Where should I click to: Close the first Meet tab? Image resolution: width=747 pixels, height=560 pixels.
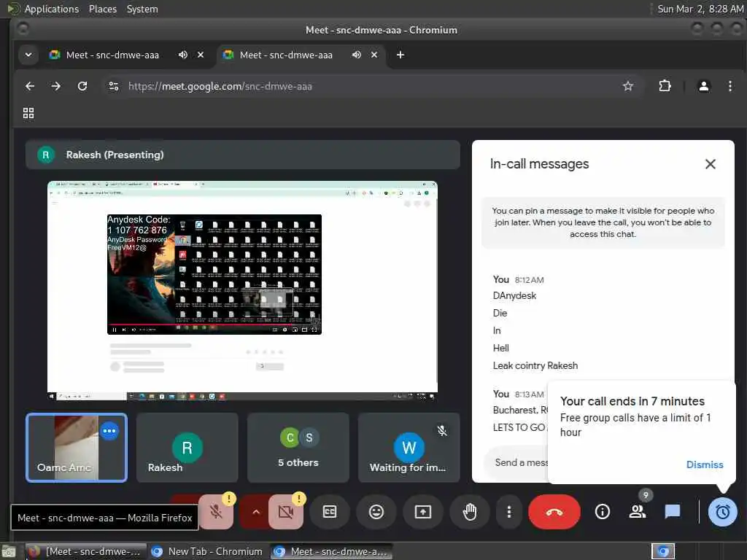[201, 55]
